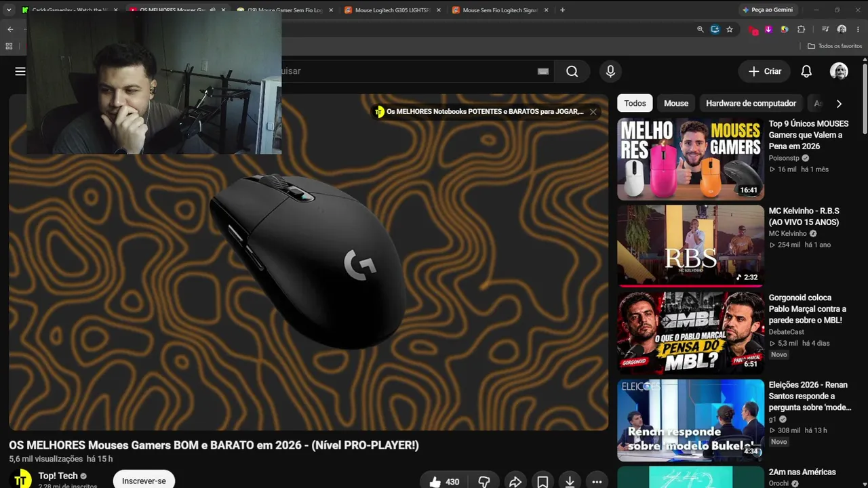Open the YouTube account avatar menu
868x488 pixels.
839,71
